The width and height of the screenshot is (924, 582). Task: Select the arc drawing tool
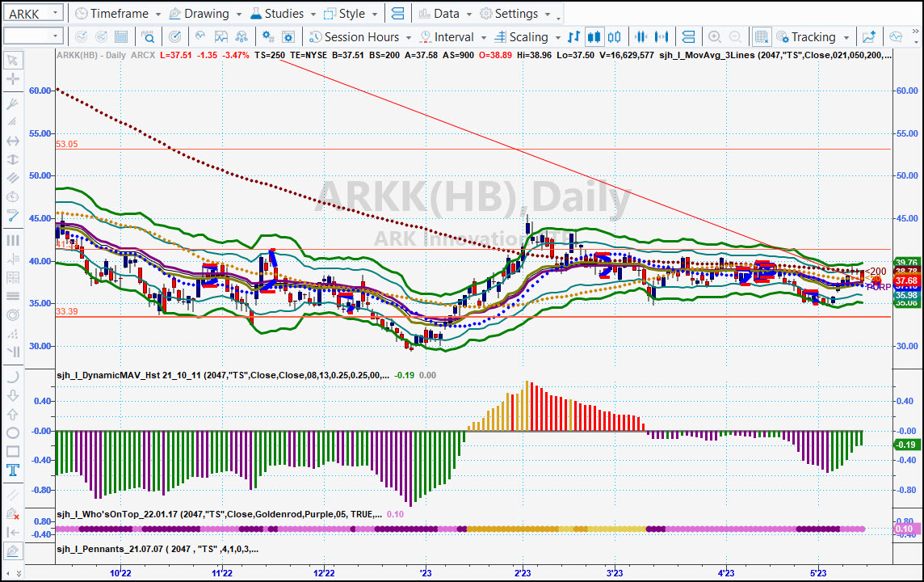click(x=12, y=377)
